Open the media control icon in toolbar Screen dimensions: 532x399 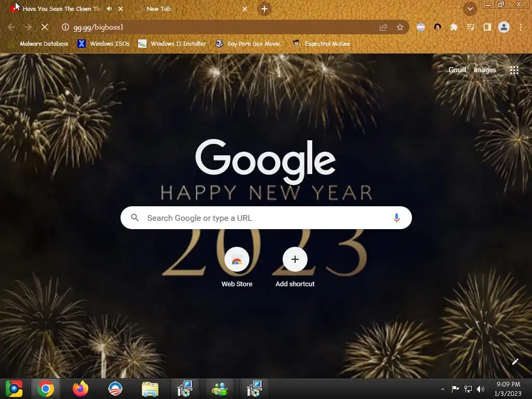471,27
